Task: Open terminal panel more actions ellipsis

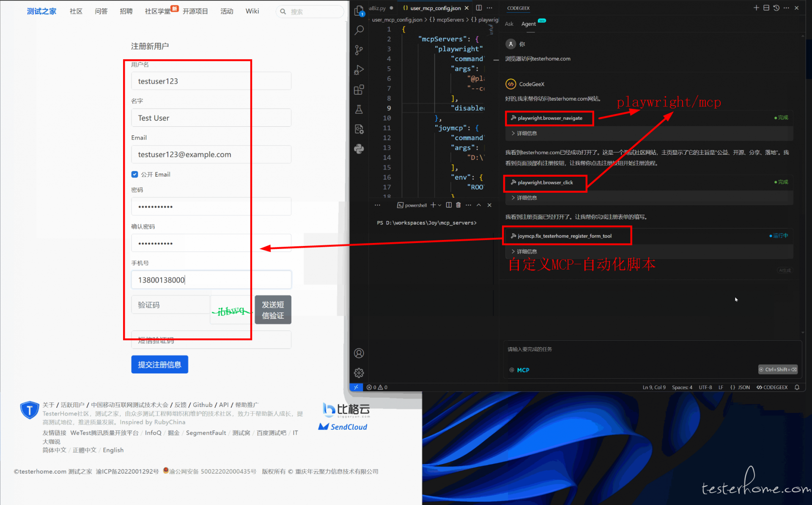Action: pos(468,205)
